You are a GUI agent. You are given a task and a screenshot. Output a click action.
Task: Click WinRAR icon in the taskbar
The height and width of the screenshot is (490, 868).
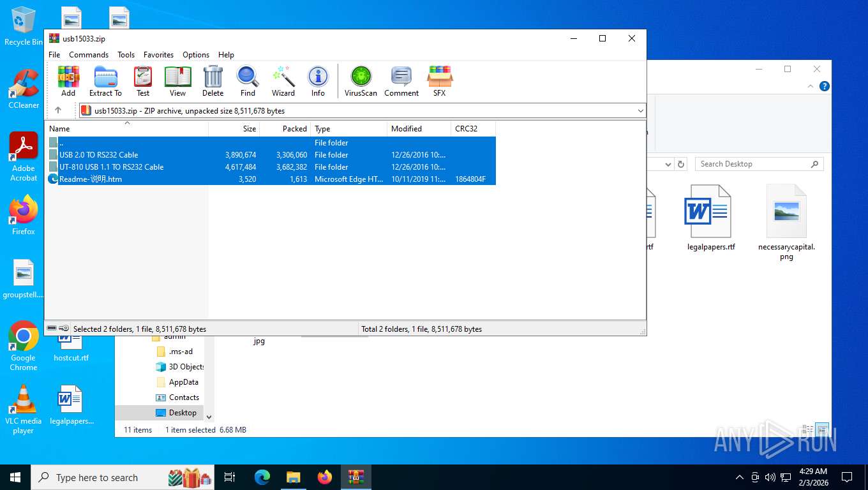coord(356,477)
